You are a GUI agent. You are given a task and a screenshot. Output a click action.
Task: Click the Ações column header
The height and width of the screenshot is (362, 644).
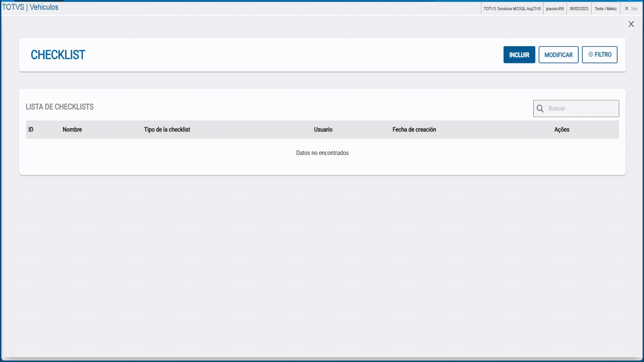(562, 130)
